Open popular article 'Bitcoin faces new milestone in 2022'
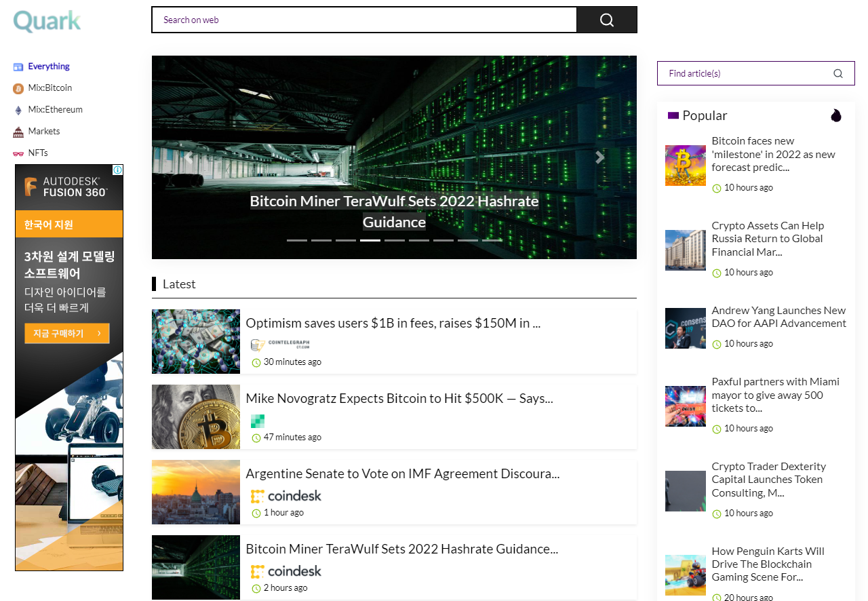 pos(774,155)
